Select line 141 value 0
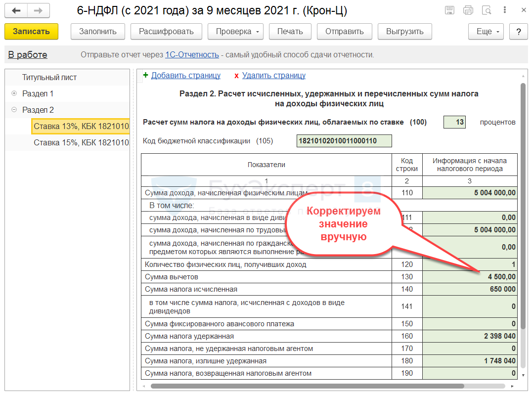Image resolution: width=532 pixels, height=393 pixels. [x=470, y=306]
